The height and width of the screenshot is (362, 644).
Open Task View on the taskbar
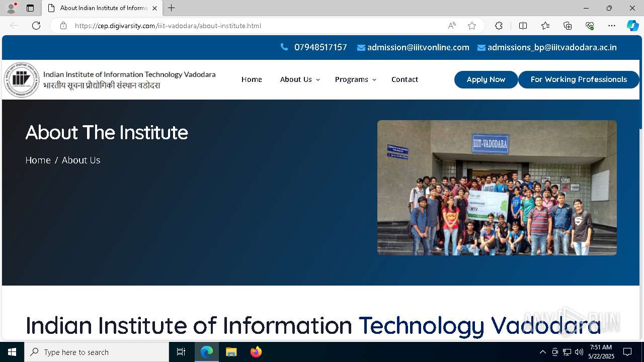[x=181, y=352]
